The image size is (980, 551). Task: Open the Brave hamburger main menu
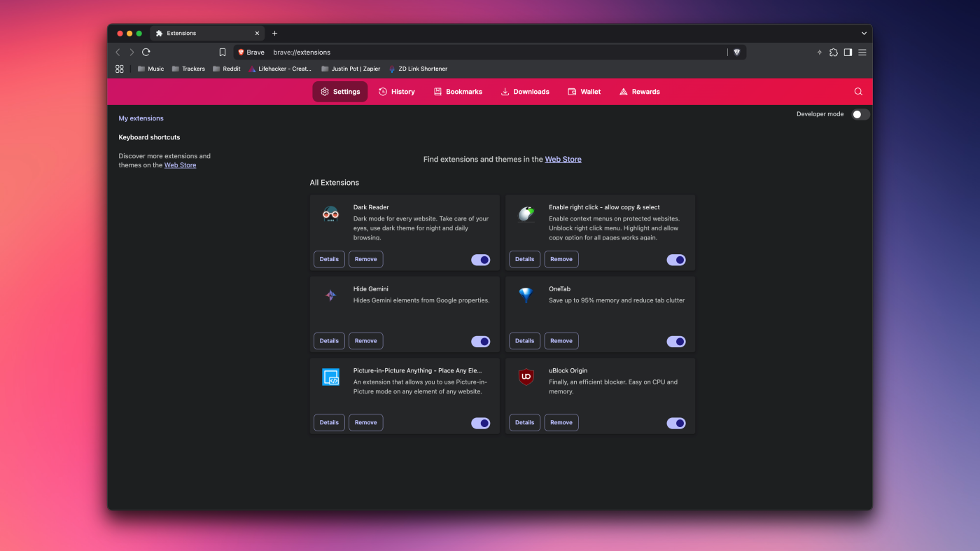(x=862, y=53)
